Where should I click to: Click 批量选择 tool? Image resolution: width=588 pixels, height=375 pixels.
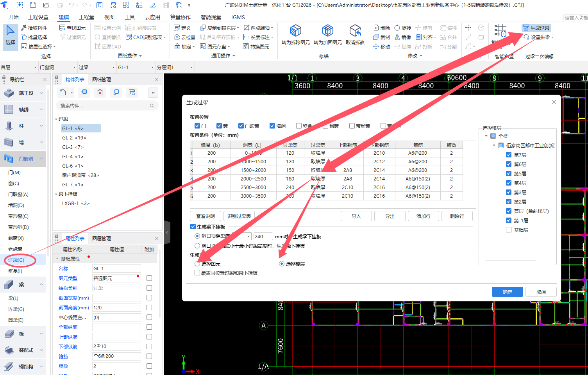pyautogui.click(x=34, y=37)
